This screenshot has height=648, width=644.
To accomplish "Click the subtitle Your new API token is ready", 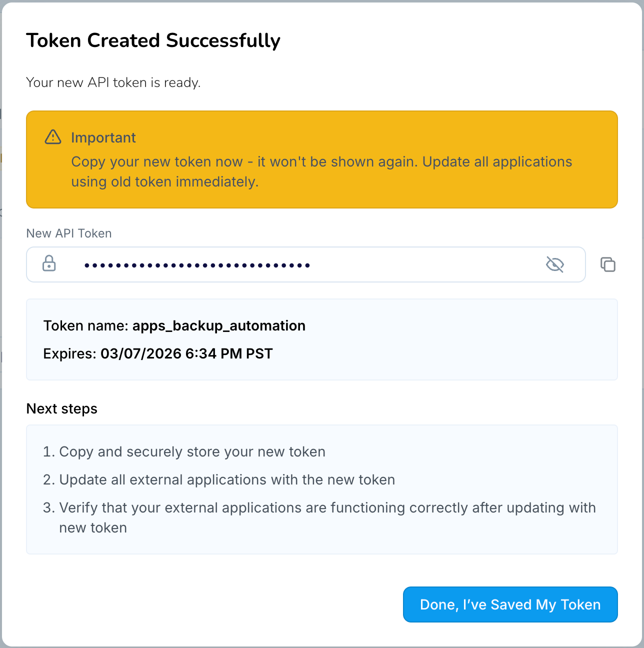I will pyautogui.click(x=113, y=82).
